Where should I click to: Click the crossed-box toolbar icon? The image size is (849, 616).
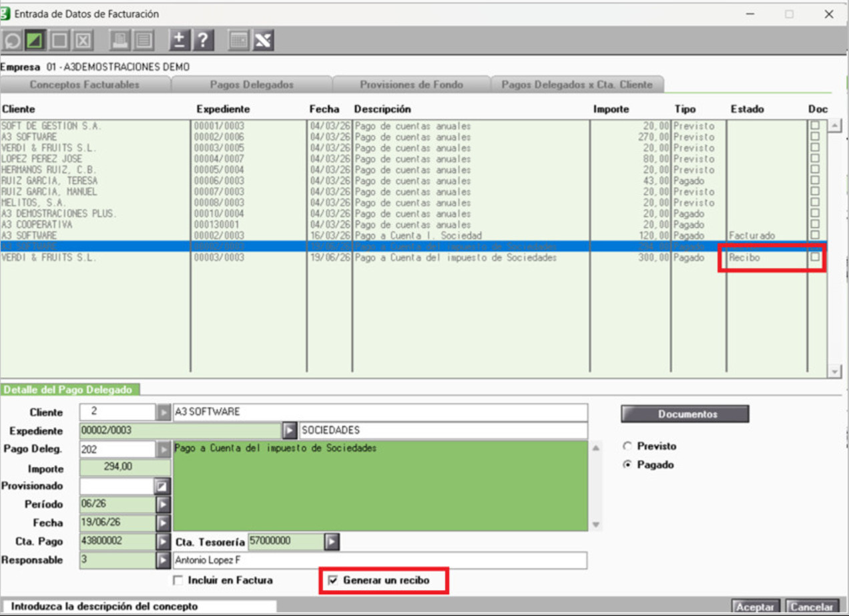click(x=83, y=41)
